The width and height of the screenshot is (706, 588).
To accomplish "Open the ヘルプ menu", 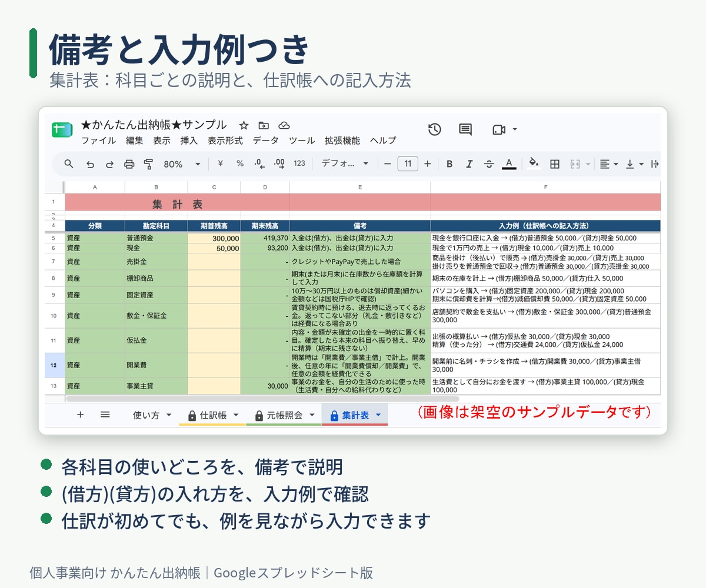I will pos(383,141).
